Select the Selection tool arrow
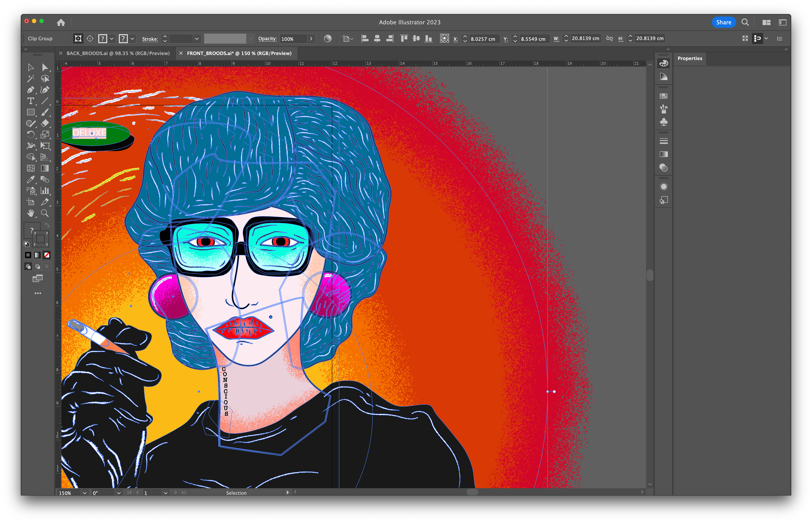Screen dimensions: 812x523 31,67
